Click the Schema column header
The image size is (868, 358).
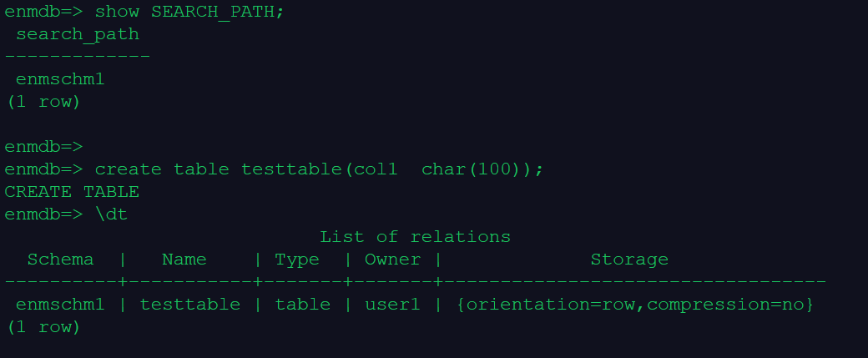pos(60,260)
